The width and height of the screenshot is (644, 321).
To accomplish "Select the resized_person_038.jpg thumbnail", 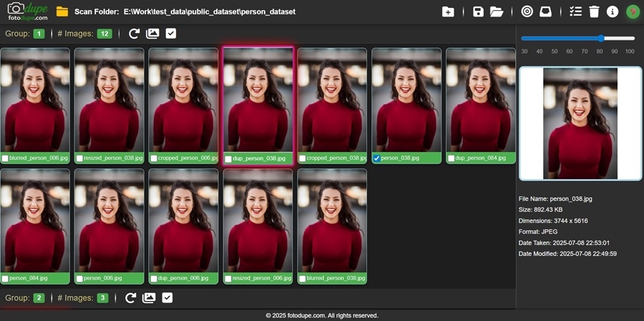I will [109, 100].
